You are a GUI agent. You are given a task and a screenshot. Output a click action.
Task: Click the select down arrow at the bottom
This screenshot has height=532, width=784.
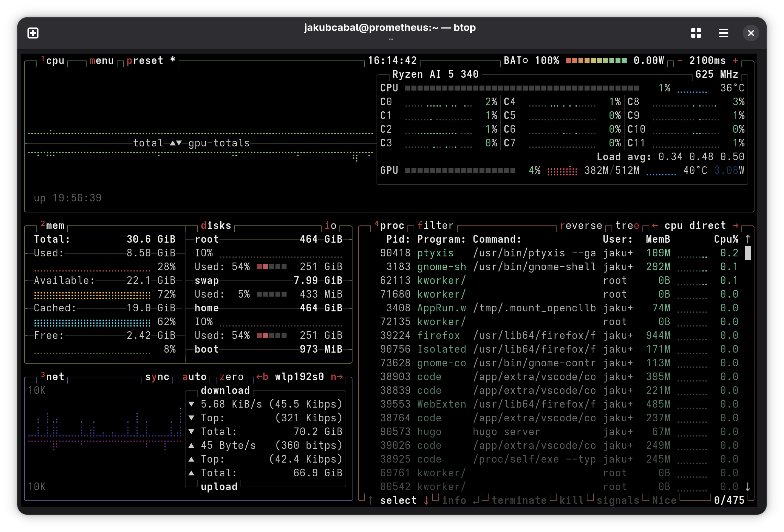point(427,501)
